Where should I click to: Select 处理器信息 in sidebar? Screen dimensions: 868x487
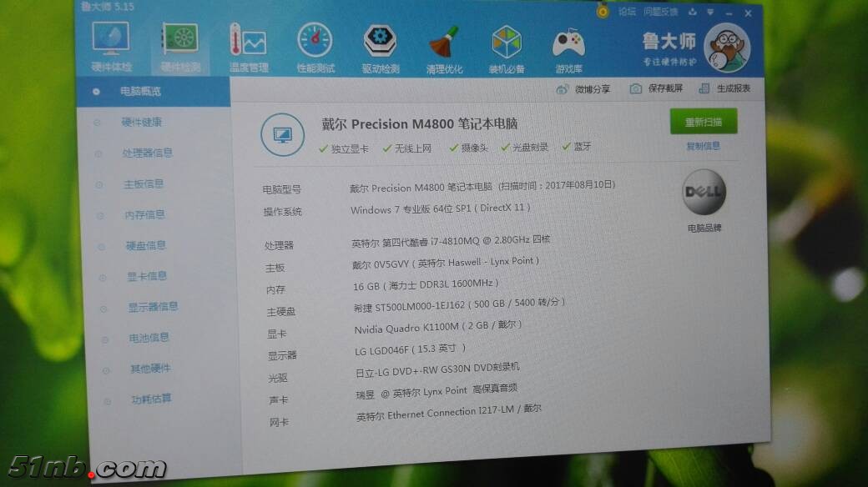[147, 153]
